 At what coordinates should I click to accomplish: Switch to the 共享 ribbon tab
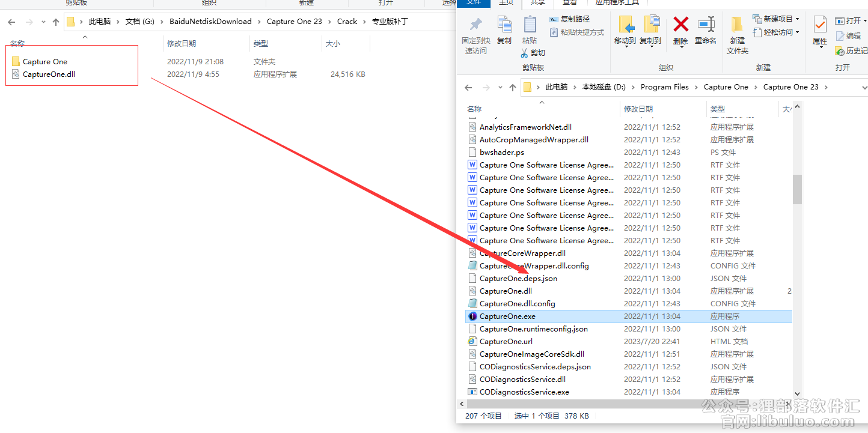coord(537,3)
